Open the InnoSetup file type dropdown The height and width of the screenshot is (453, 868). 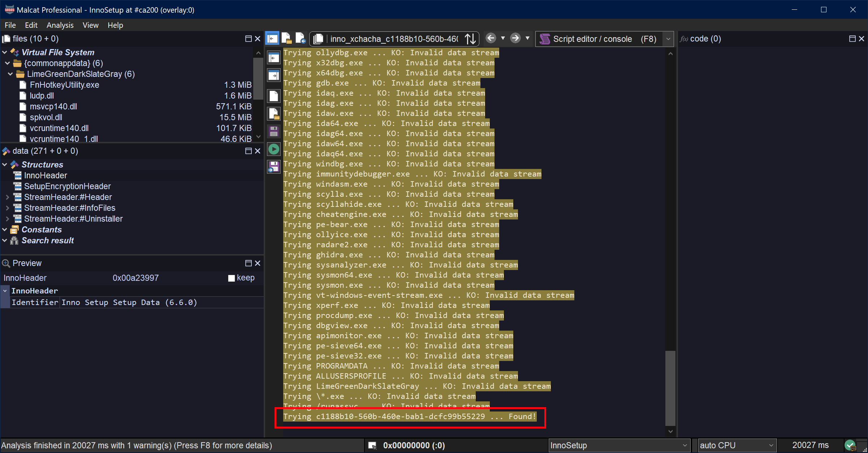tap(685, 445)
